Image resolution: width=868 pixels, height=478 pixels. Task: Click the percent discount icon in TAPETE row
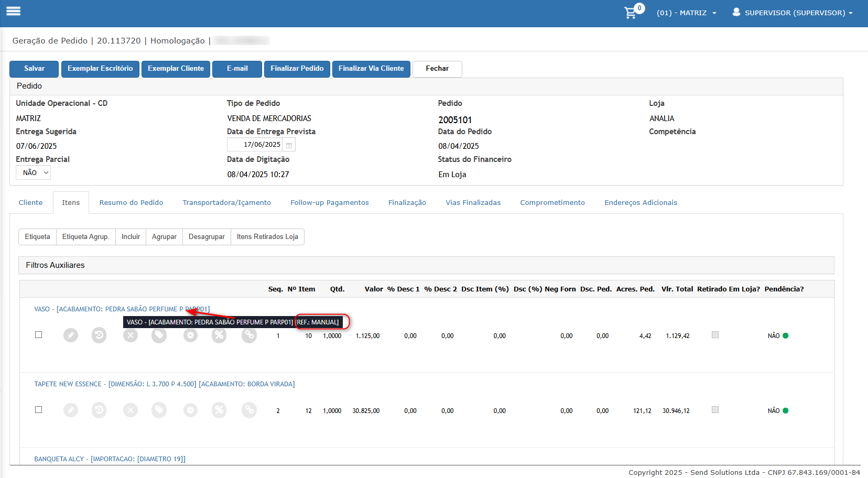(x=219, y=410)
